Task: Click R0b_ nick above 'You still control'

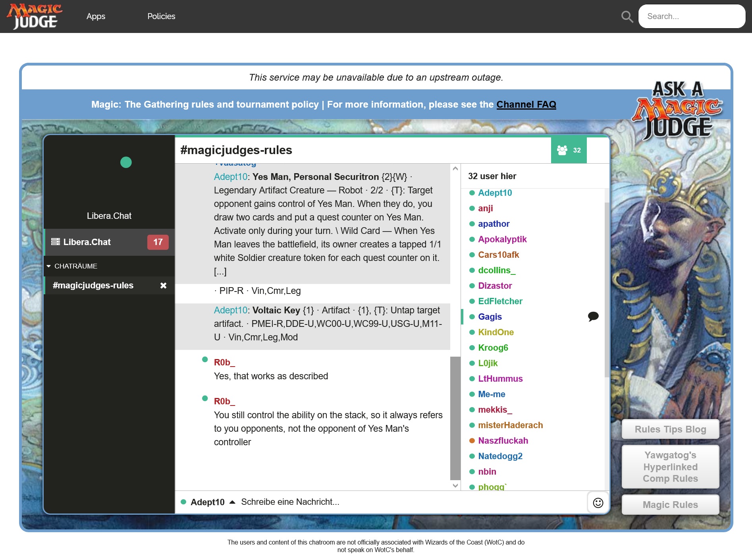Action: coord(224,402)
